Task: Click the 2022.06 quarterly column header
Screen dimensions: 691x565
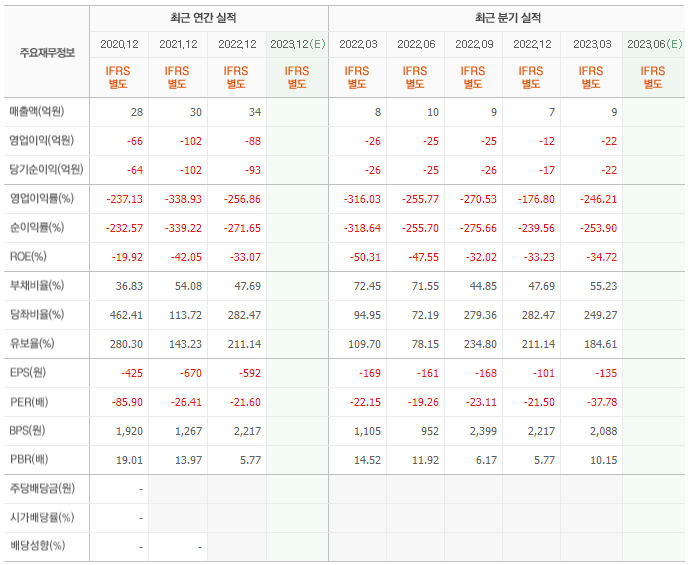Action: coord(416,45)
